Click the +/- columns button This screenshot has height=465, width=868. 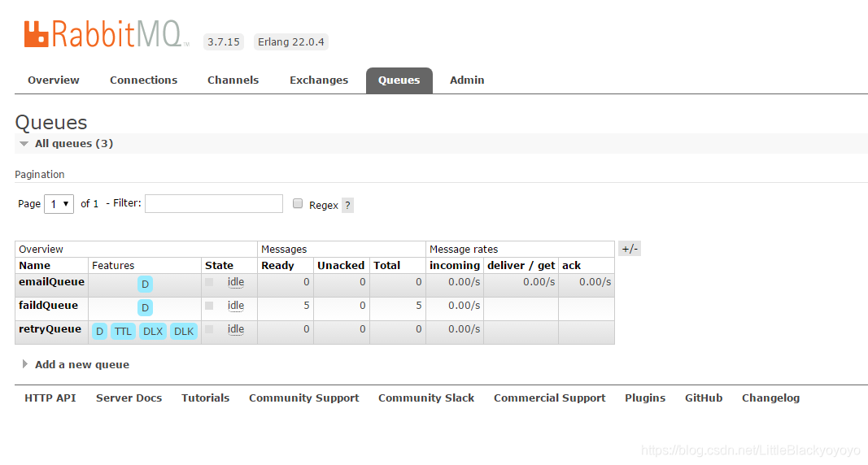tap(630, 249)
